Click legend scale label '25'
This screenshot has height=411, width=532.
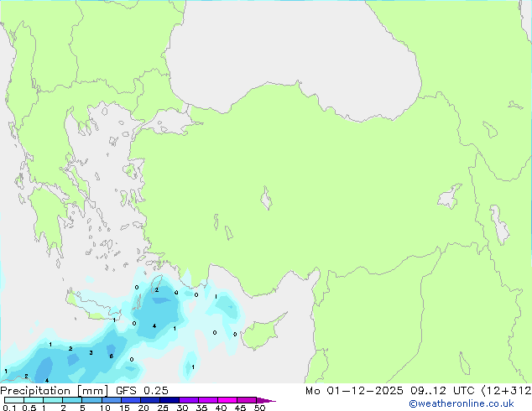pos(163,408)
